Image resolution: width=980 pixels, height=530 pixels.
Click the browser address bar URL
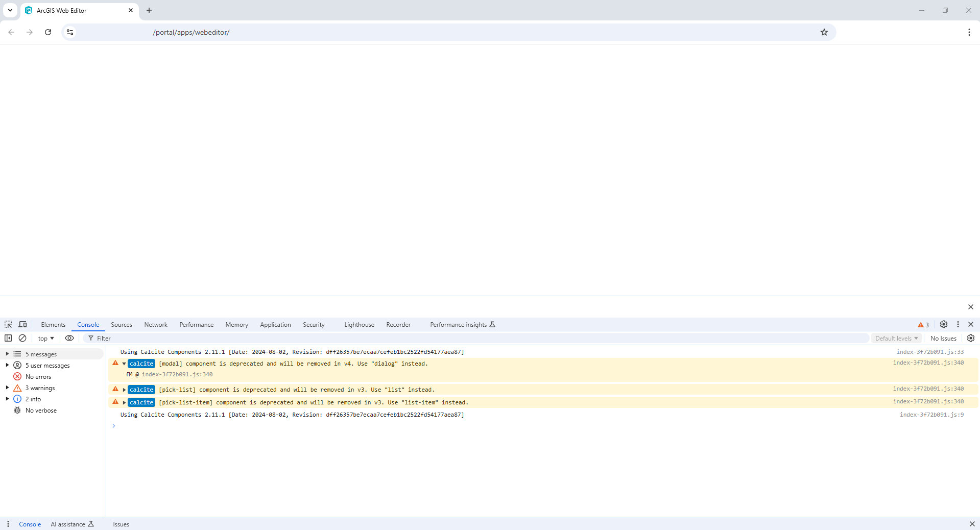coord(191,32)
